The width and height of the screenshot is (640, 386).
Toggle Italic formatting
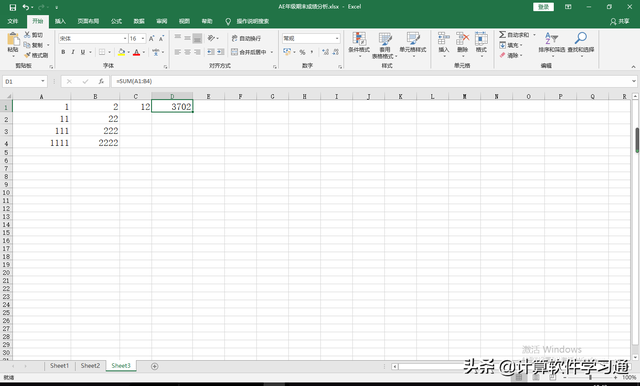[73, 52]
